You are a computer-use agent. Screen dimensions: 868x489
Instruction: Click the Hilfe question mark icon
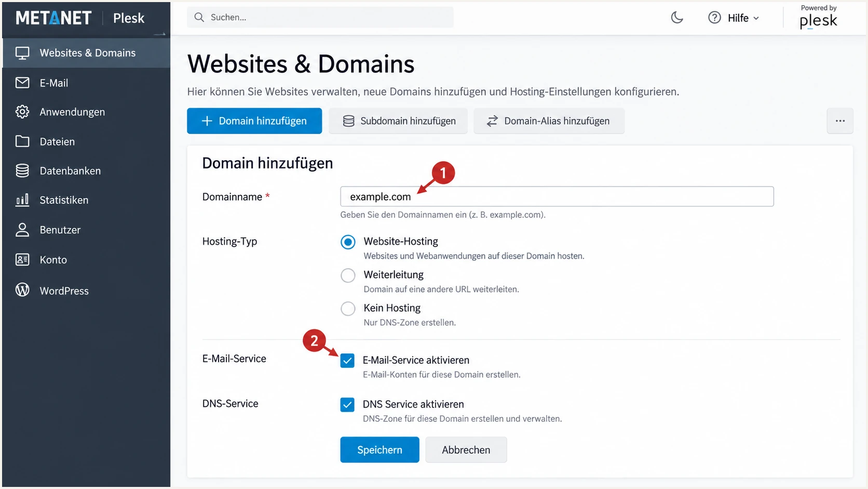(714, 18)
